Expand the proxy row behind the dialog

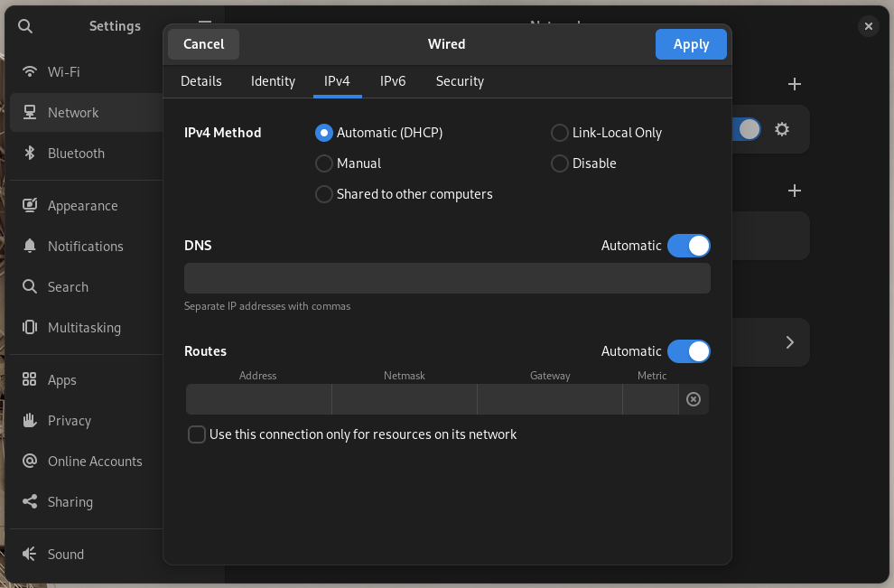788,342
